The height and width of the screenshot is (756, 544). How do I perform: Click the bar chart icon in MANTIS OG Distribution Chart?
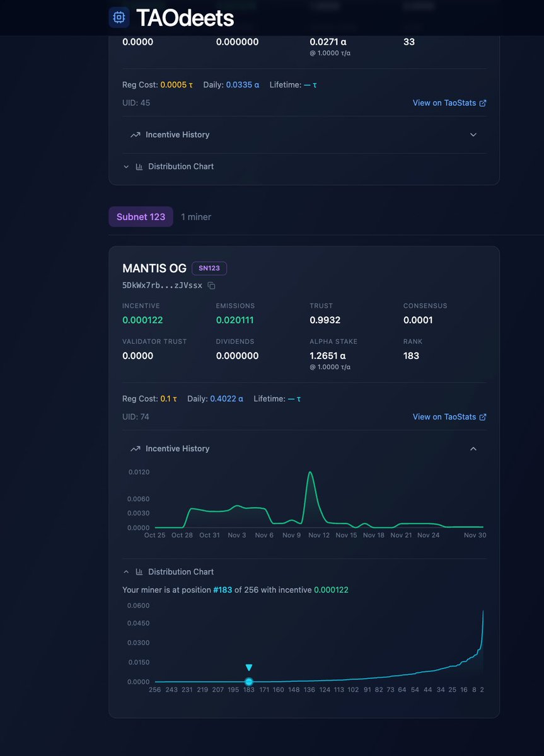coord(140,571)
